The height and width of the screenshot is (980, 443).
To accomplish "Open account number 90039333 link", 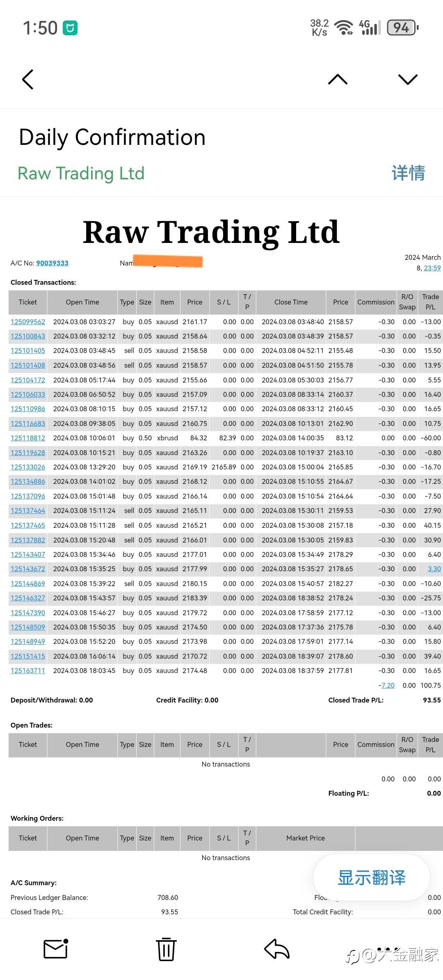I will click(x=52, y=263).
